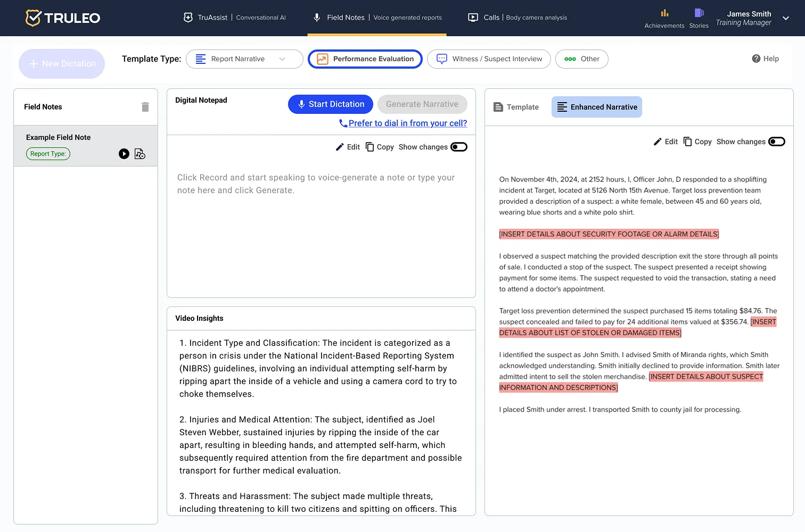Click New Dictation button

tap(62, 64)
